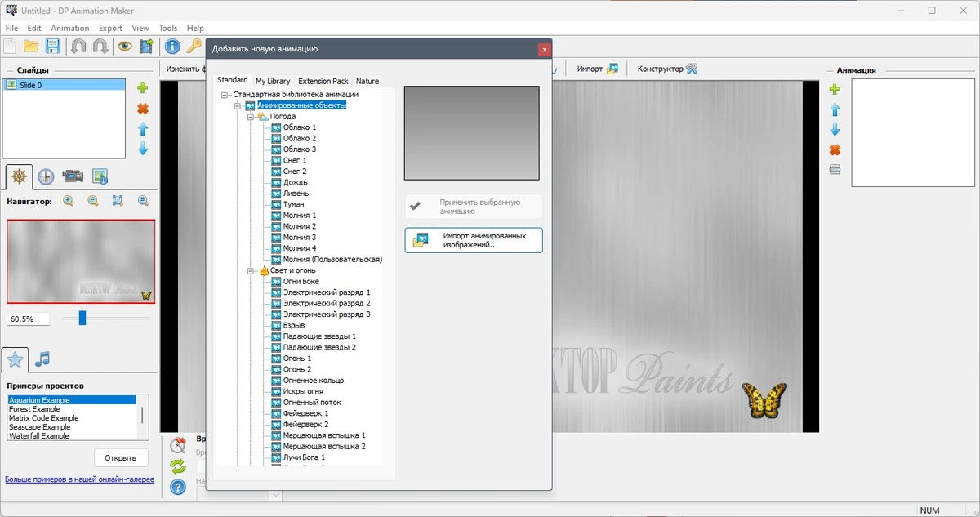The height and width of the screenshot is (517, 980).
Task: Delete animation with the cross in Анимация panel
Action: [x=835, y=150]
